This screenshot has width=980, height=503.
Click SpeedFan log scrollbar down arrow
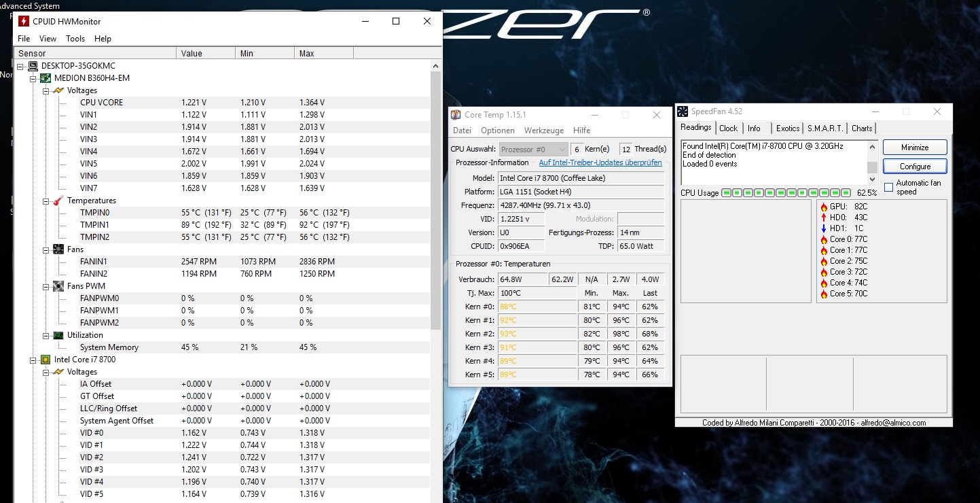click(x=872, y=179)
